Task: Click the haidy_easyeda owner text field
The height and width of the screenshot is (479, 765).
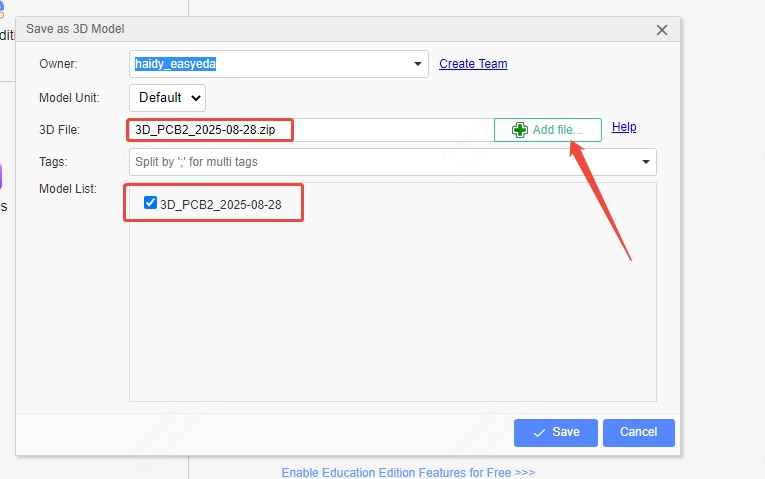Action: point(270,64)
